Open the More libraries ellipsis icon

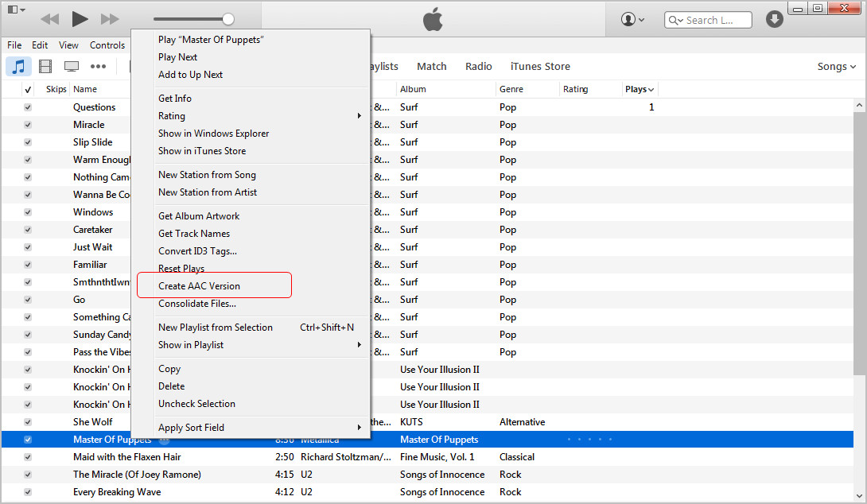tap(98, 66)
